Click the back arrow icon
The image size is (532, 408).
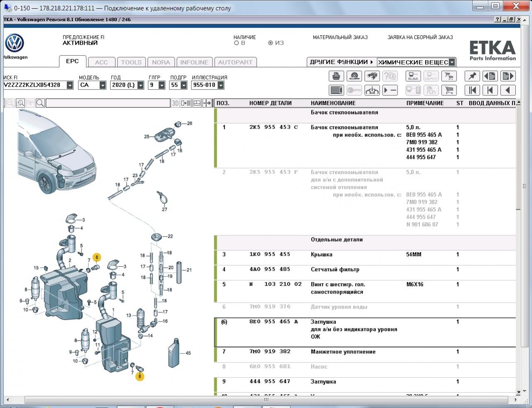pyautogui.click(x=508, y=90)
